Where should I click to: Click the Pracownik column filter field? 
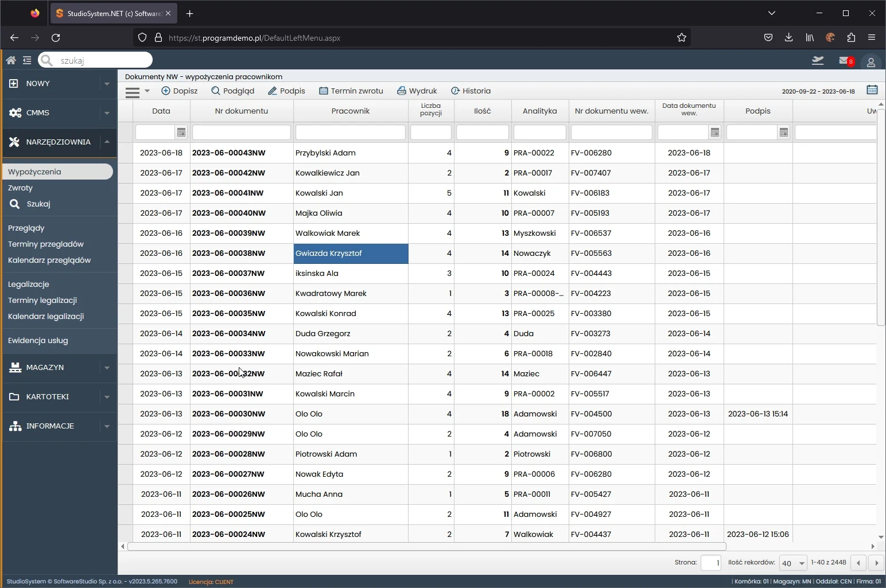tap(350, 133)
